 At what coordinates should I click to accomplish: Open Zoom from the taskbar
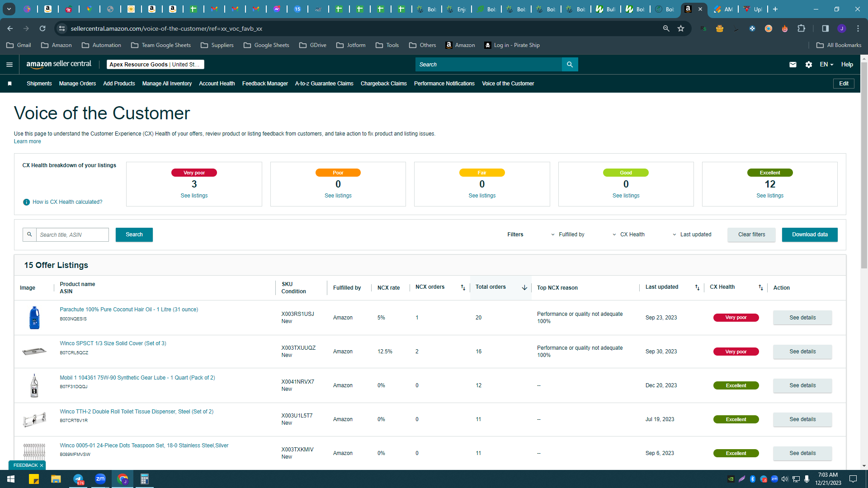[x=100, y=479]
